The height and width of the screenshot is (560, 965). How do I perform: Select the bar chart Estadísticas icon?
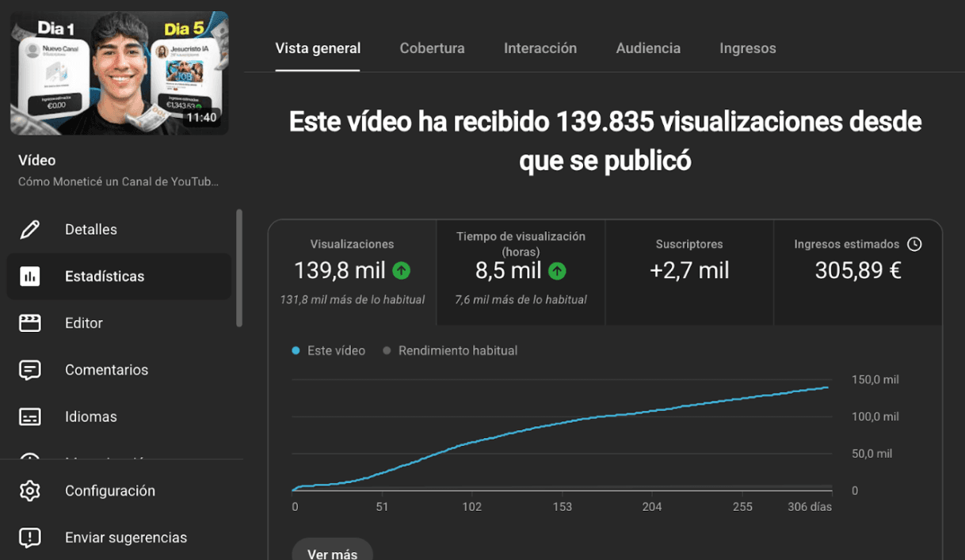pos(30,276)
